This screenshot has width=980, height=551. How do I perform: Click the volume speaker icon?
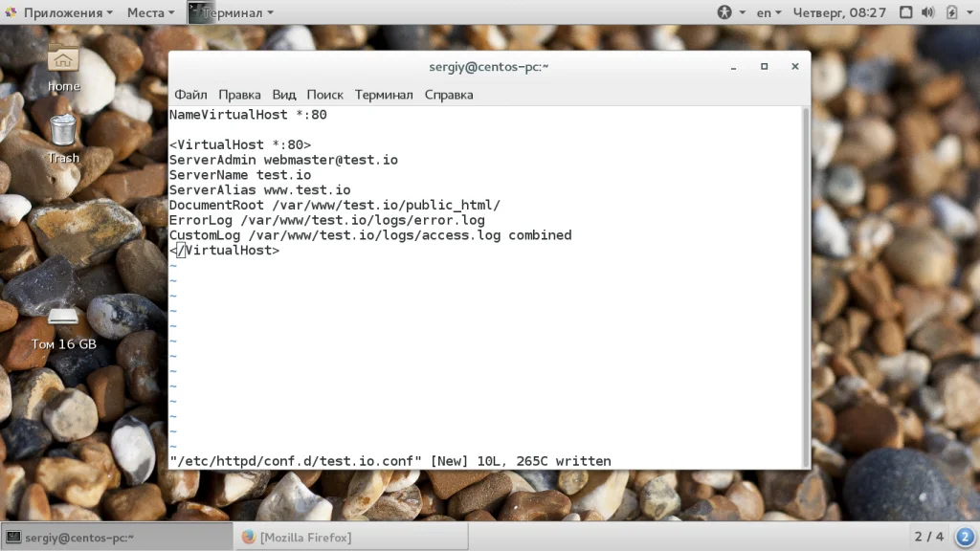tap(928, 11)
